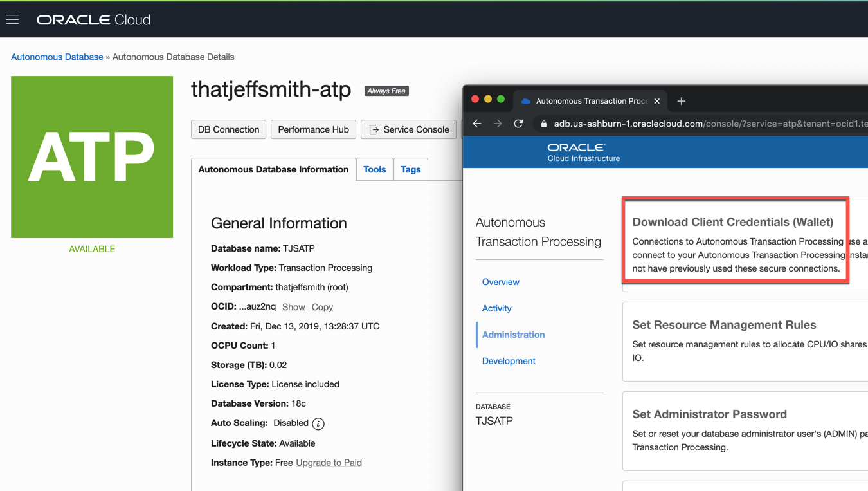Click the Upgrade to Paid link

(x=329, y=463)
